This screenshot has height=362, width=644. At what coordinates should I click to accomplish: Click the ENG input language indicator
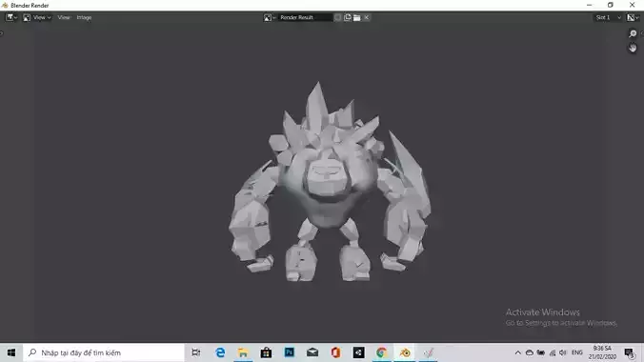point(577,352)
